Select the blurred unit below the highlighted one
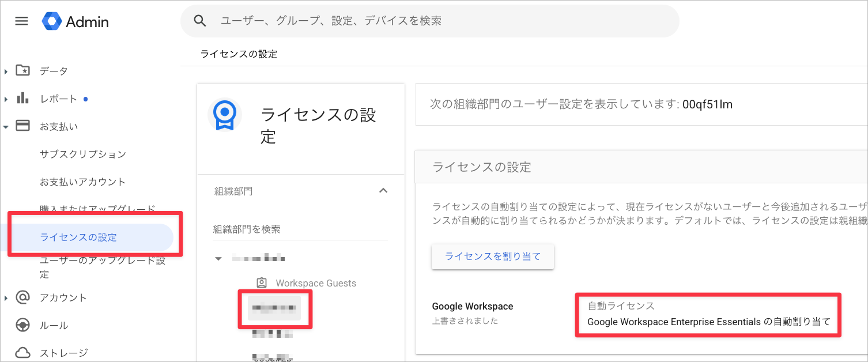 point(273,333)
